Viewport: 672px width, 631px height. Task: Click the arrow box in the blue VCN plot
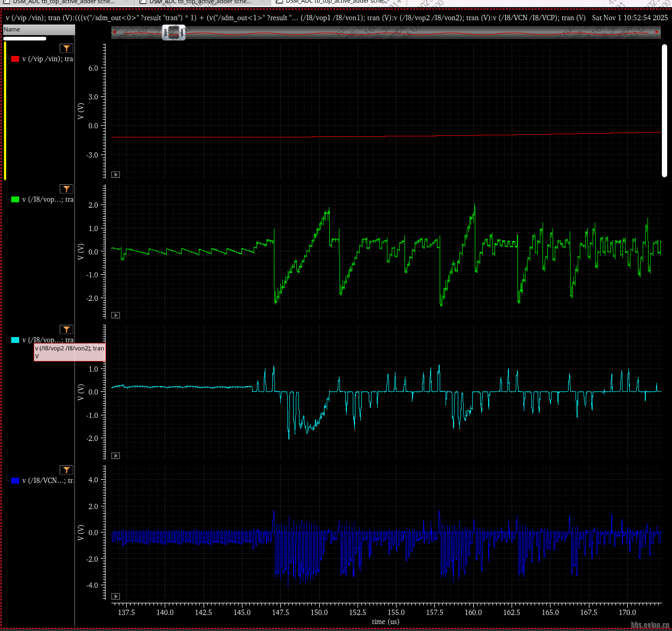pos(116,596)
